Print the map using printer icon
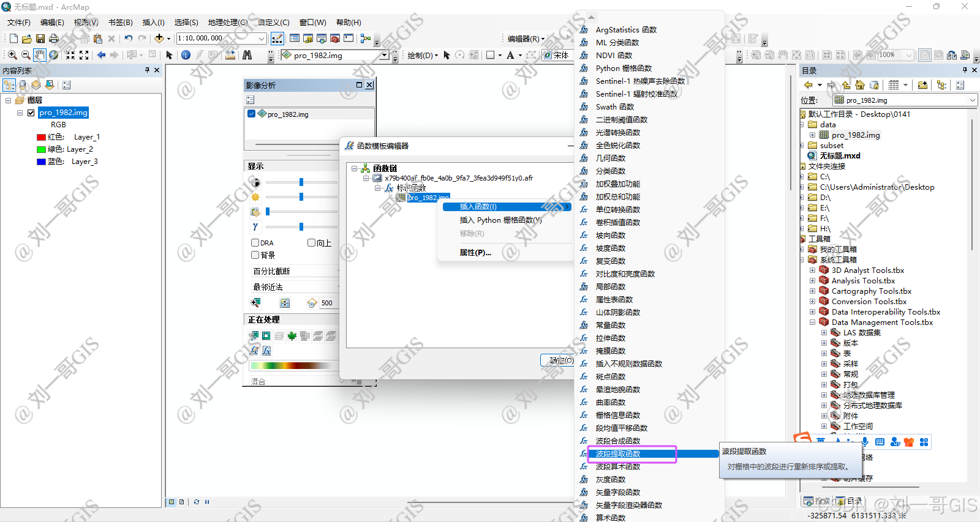 tap(53, 39)
